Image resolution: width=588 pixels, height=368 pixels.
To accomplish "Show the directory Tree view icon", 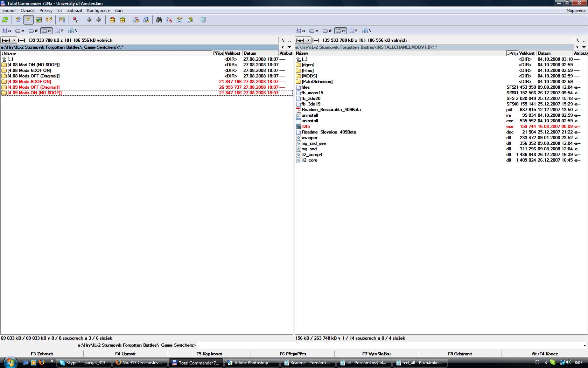I will point(49,20).
